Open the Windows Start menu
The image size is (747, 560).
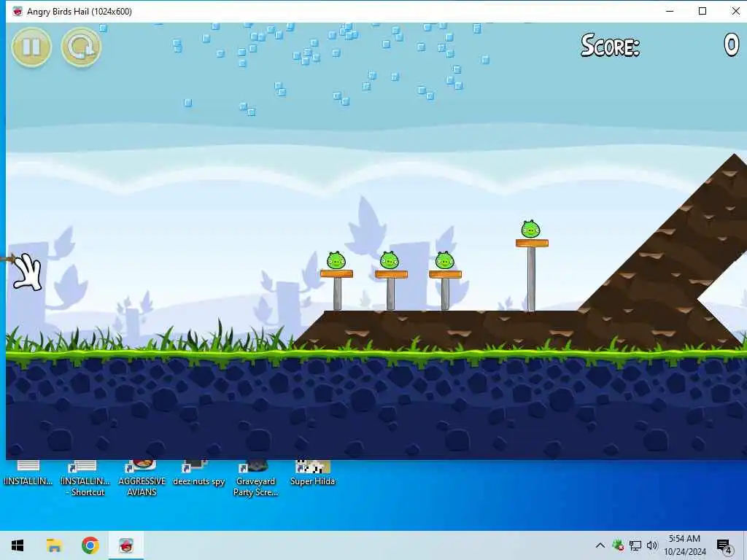(18, 545)
